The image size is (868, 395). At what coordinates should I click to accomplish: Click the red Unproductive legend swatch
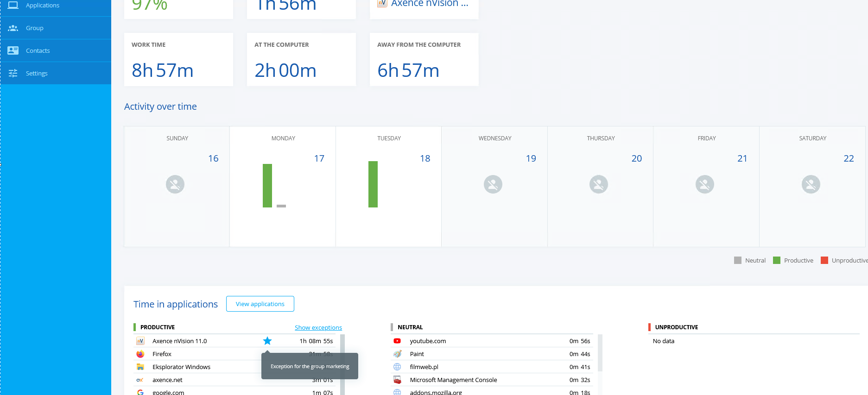(824, 261)
